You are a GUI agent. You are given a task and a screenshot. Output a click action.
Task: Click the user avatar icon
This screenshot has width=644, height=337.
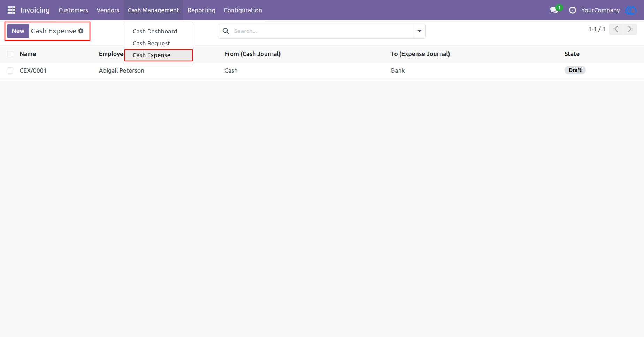(631, 10)
